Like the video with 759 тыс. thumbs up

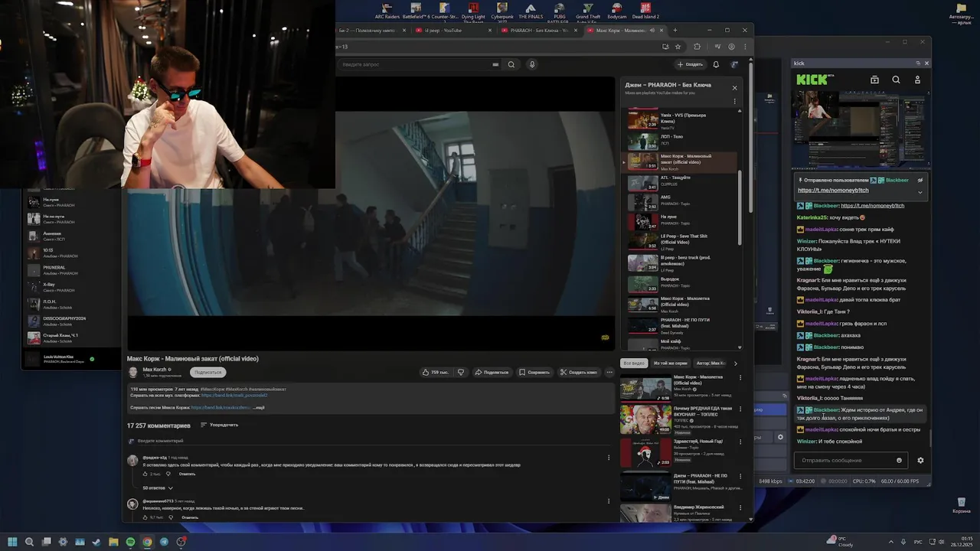435,372
